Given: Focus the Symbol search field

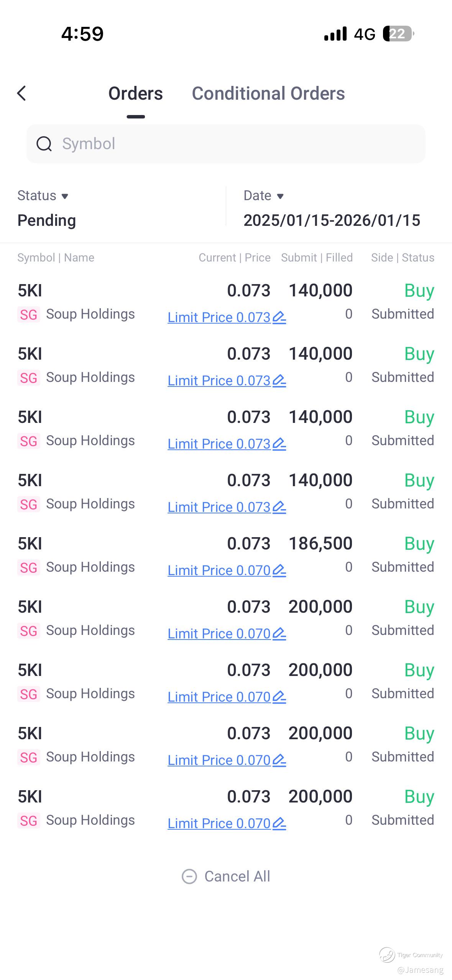Looking at the screenshot, I should pos(226,144).
